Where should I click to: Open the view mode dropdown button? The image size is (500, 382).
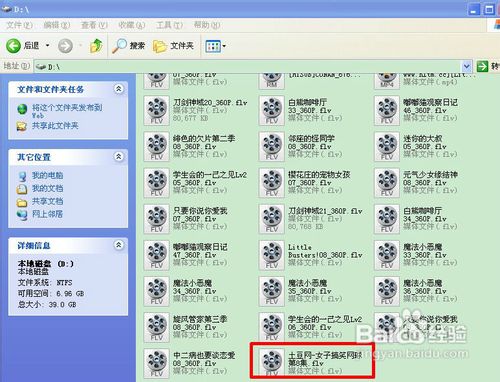215,46
